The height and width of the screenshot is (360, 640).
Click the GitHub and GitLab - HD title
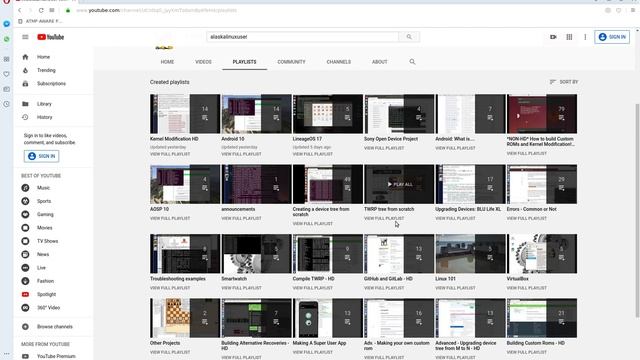coord(388,279)
